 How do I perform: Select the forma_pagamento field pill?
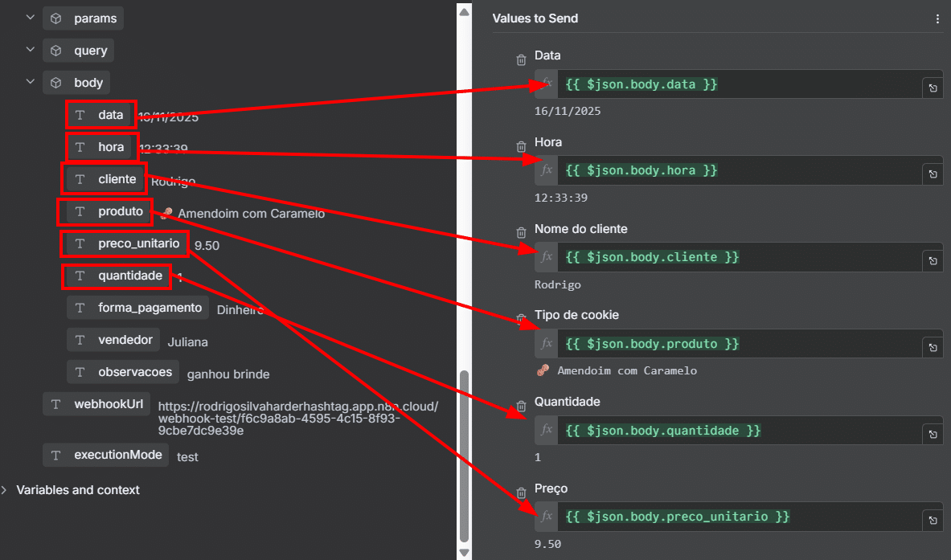(137, 308)
